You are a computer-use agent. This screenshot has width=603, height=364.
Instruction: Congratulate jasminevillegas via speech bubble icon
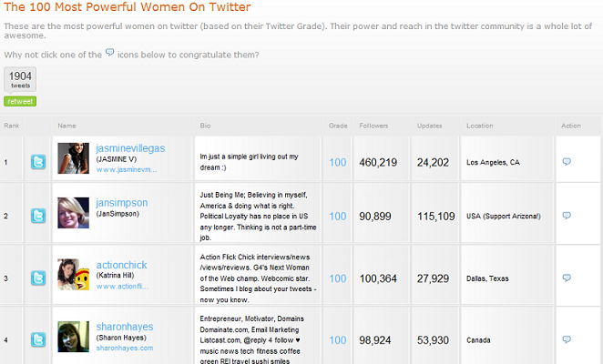[x=567, y=161]
